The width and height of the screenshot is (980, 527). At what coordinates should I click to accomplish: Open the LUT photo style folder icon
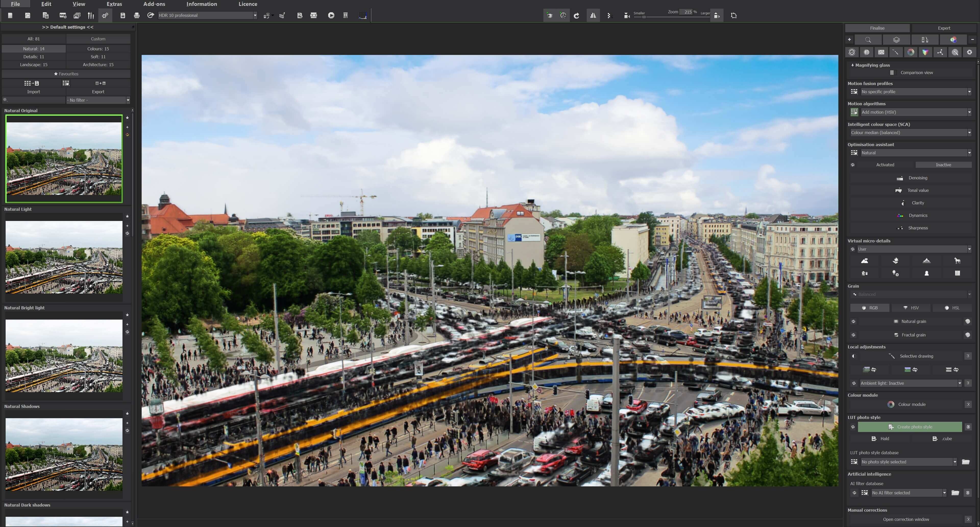tap(965, 462)
